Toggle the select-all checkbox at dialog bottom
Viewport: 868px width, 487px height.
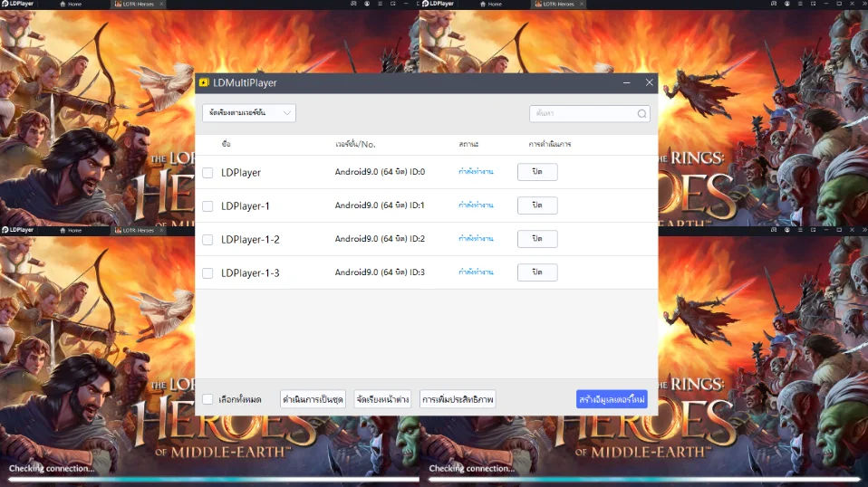coord(207,399)
